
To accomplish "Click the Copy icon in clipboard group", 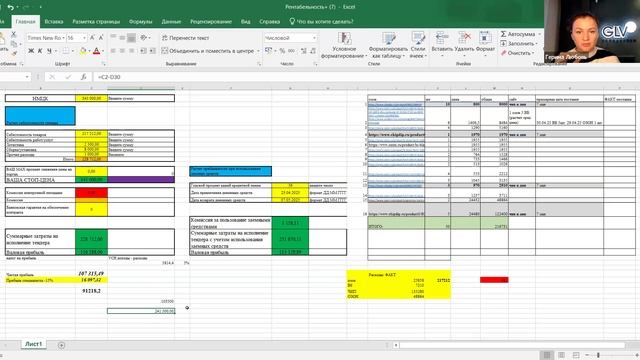I will [x=14, y=44].
